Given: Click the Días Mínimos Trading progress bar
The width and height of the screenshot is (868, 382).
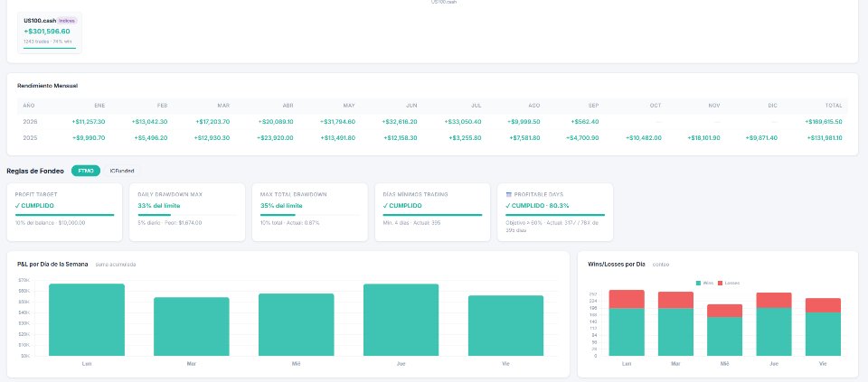Looking at the screenshot, I should 432,215.
